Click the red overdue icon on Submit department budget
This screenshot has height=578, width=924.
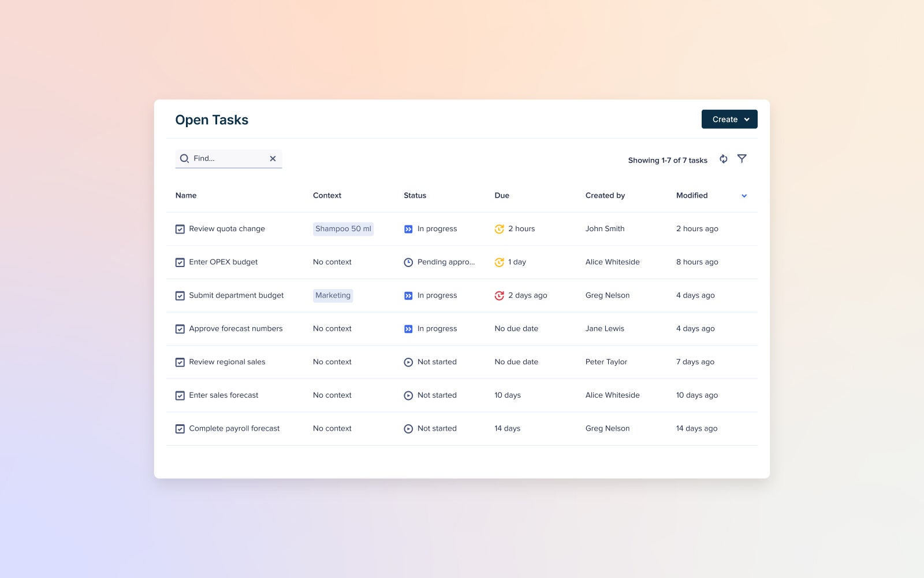[x=500, y=295]
